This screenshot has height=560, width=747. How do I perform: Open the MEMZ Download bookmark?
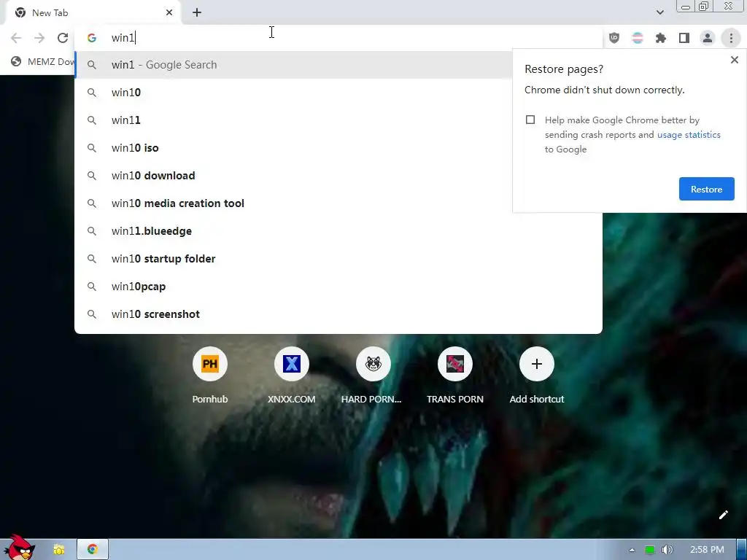(x=43, y=61)
